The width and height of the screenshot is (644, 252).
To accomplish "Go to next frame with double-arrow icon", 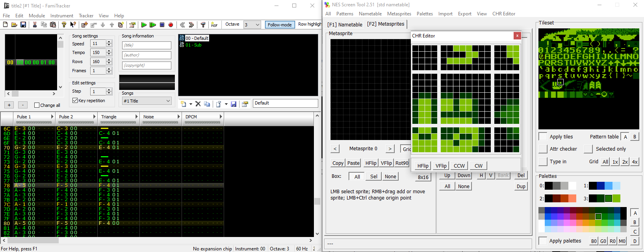I will pos(191,25).
